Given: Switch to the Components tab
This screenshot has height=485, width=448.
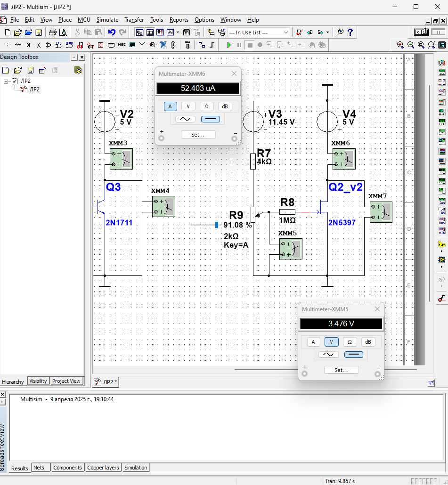Looking at the screenshot, I should click(x=67, y=468).
